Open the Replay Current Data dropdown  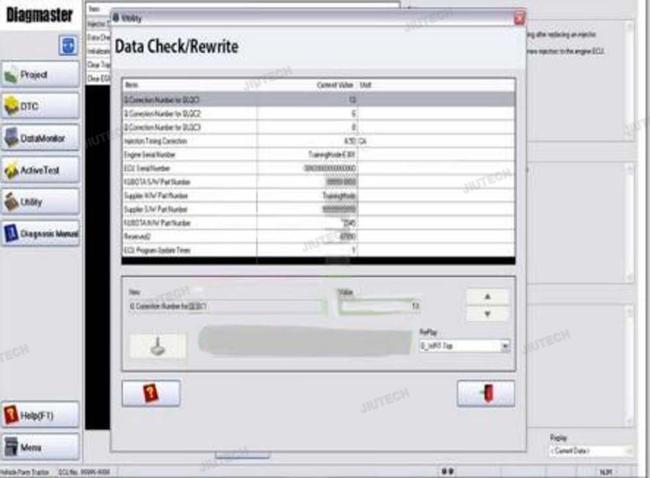[626, 451]
